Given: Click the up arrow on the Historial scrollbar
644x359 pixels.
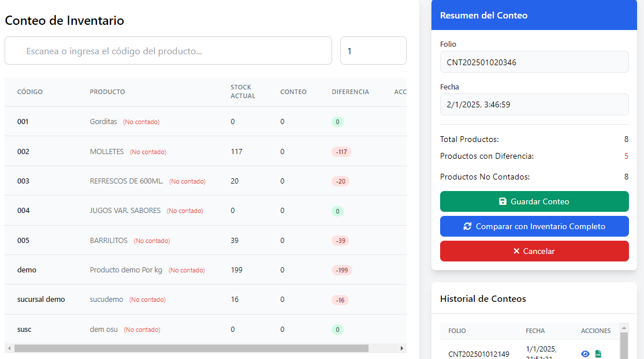Looking at the screenshot, I should [624, 328].
